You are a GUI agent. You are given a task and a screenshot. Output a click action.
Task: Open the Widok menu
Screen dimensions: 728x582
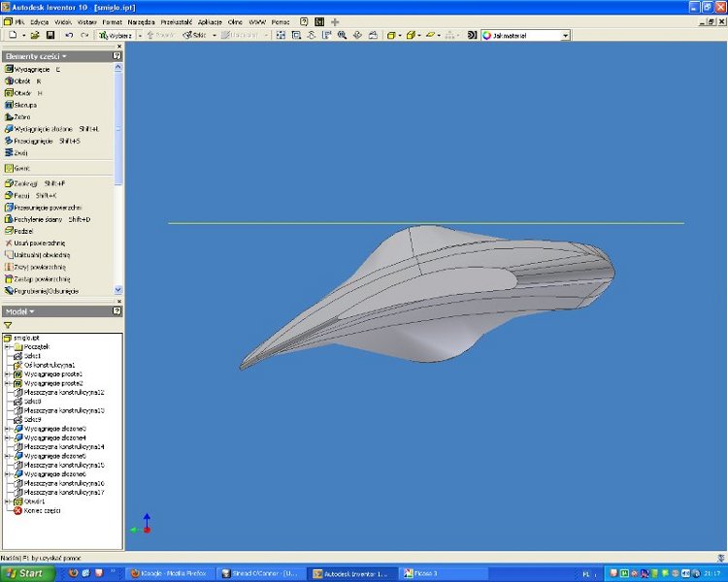63,21
